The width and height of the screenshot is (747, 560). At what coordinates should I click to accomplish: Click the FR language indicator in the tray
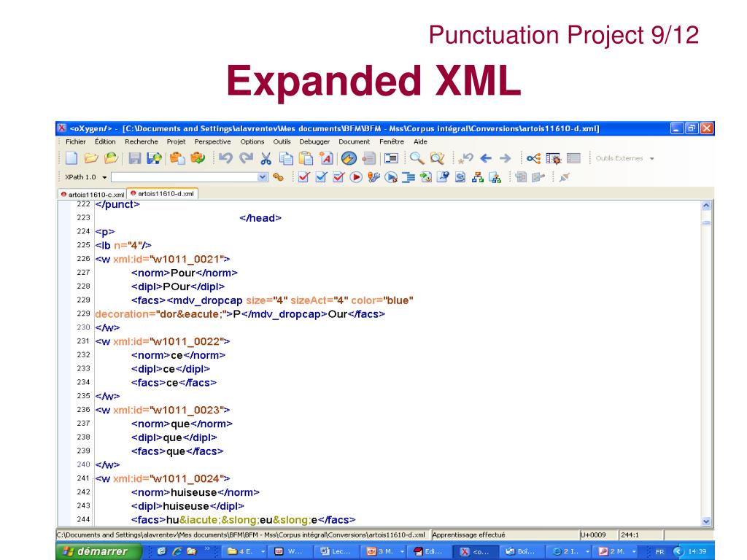pyautogui.click(x=659, y=551)
